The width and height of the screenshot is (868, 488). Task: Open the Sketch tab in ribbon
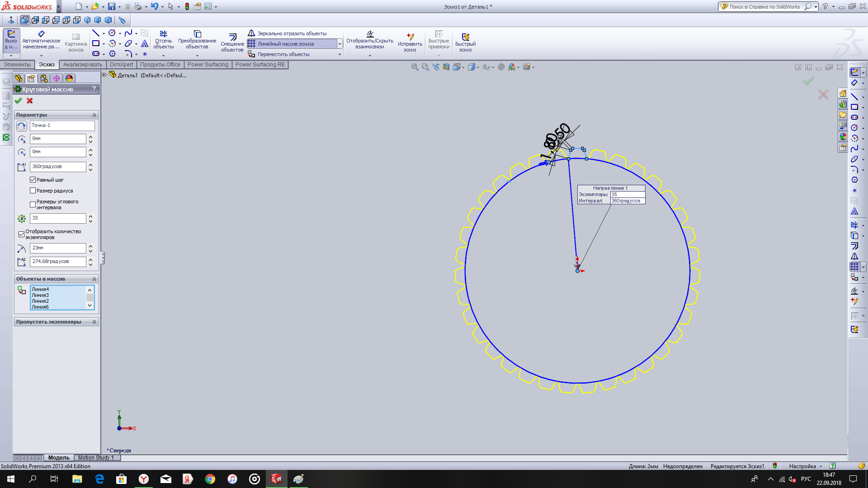[47, 64]
